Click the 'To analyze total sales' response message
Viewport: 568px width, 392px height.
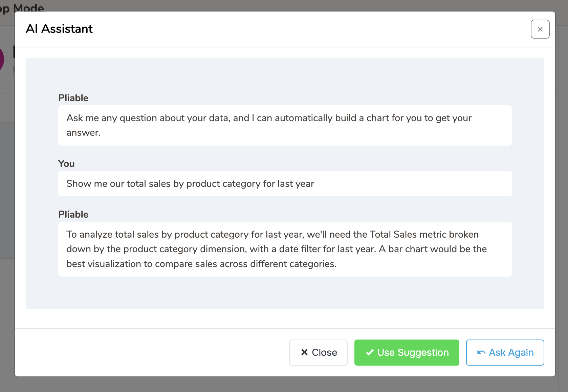click(x=285, y=249)
